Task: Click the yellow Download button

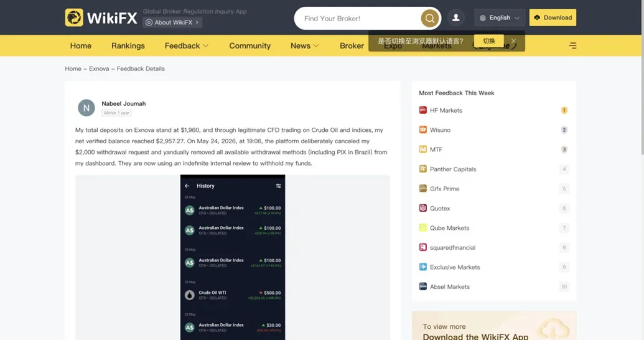Action: click(x=553, y=17)
